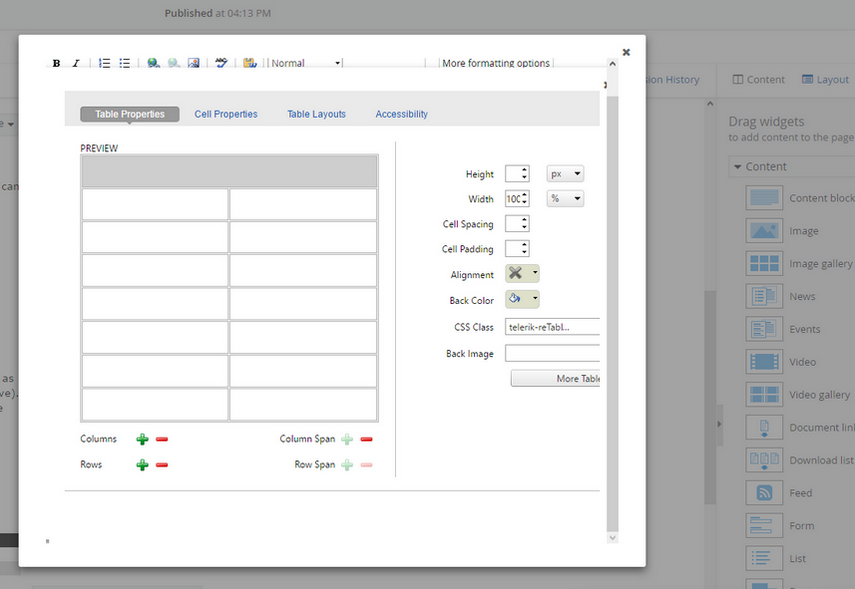Remove a row with red minus
The height and width of the screenshot is (589, 855).
click(x=162, y=465)
